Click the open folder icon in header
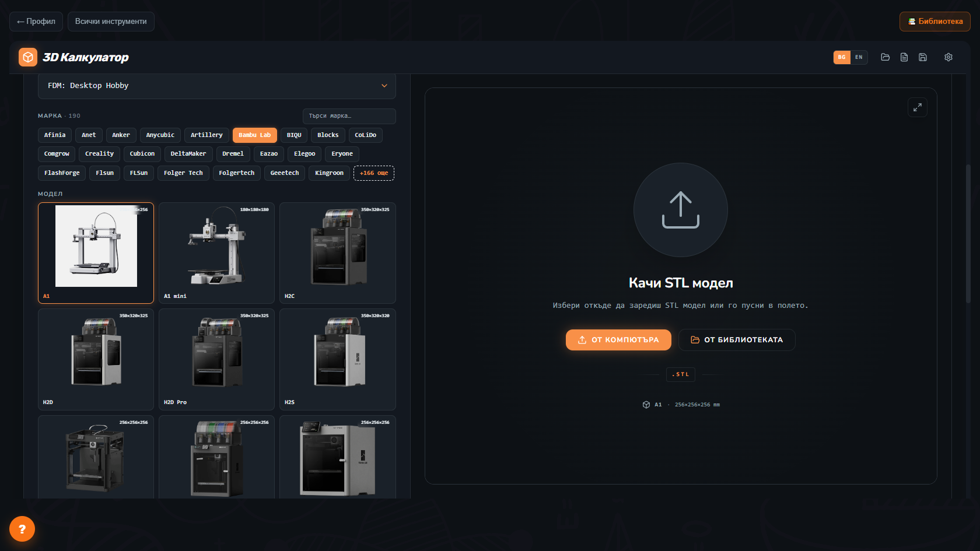980x551 pixels. click(x=885, y=57)
